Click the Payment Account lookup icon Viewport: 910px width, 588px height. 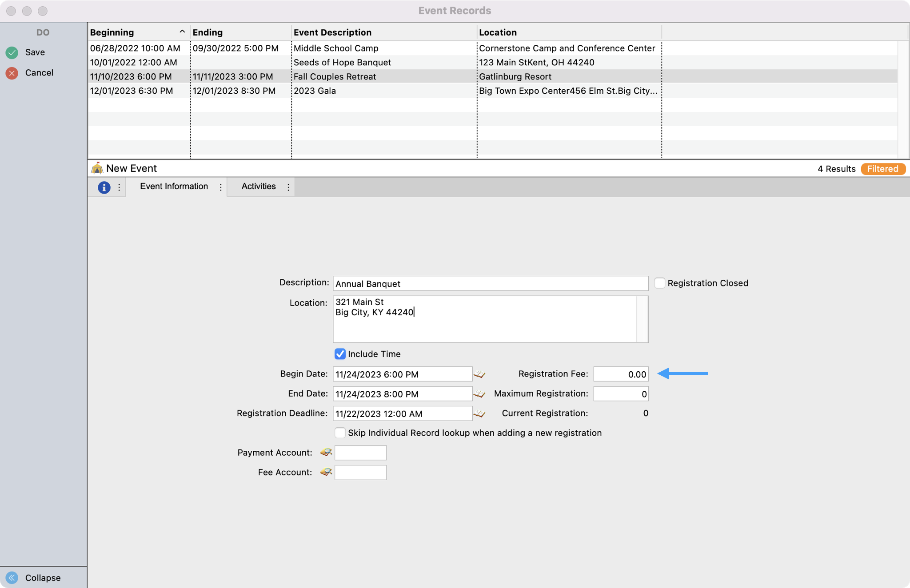tap(326, 453)
